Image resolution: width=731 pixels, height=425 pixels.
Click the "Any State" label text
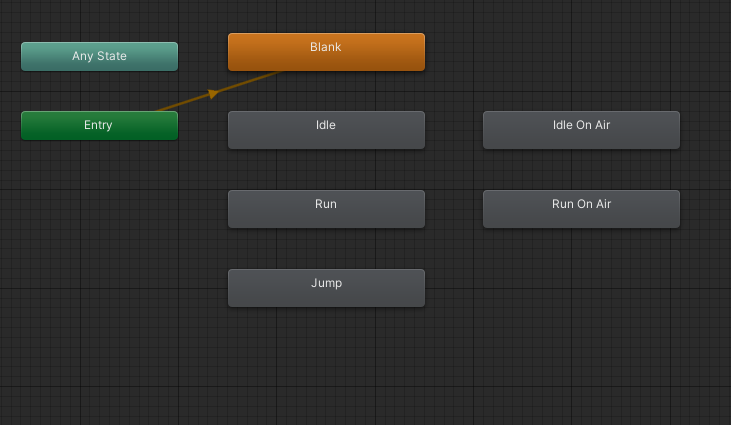(x=99, y=57)
